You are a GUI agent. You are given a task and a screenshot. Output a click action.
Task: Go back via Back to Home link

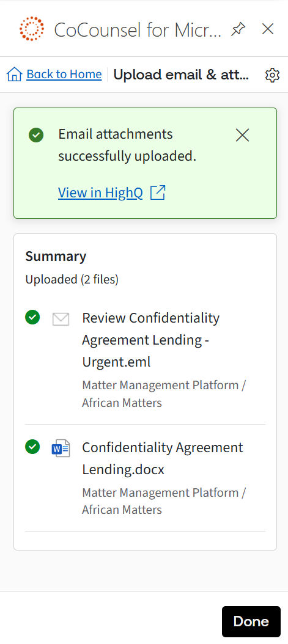64,75
